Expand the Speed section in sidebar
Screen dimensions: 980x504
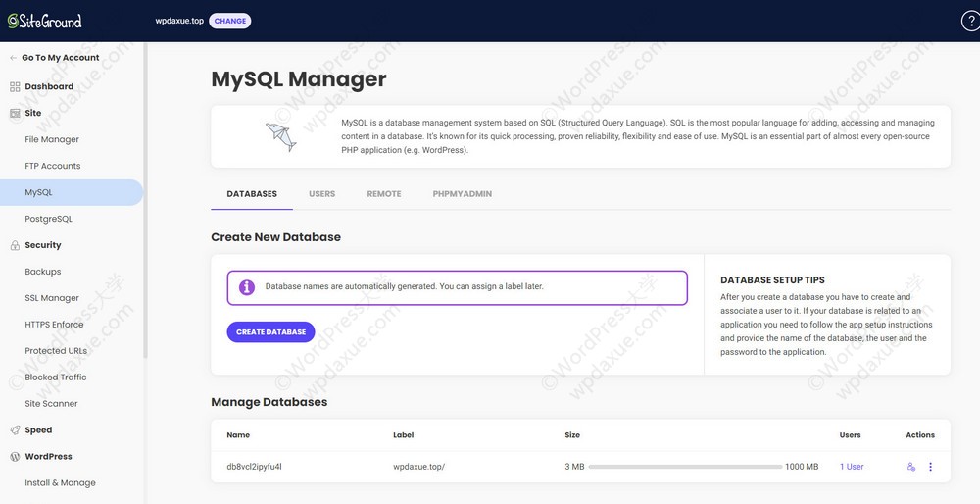[38, 430]
